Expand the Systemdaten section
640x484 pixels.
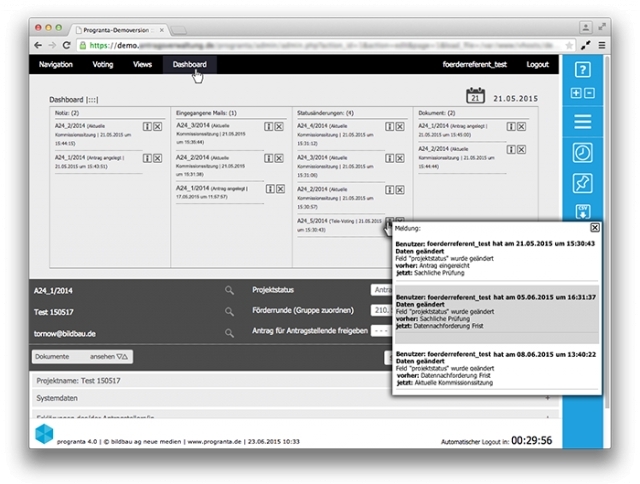coord(294,398)
